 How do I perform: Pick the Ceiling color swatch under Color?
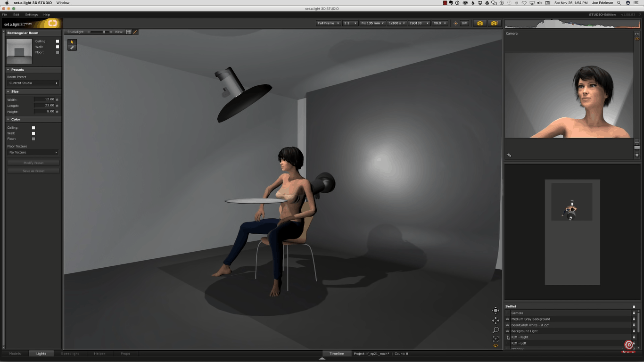coord(33,128)
